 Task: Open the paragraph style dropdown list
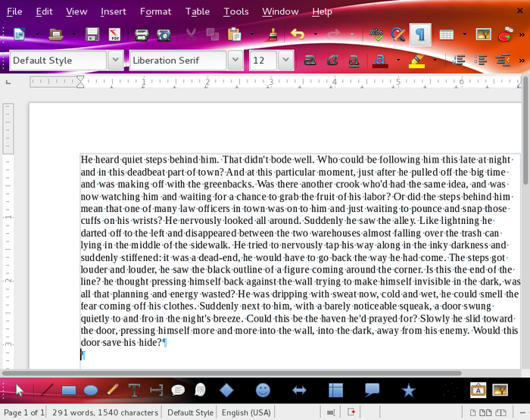click(x=115, y=60)
